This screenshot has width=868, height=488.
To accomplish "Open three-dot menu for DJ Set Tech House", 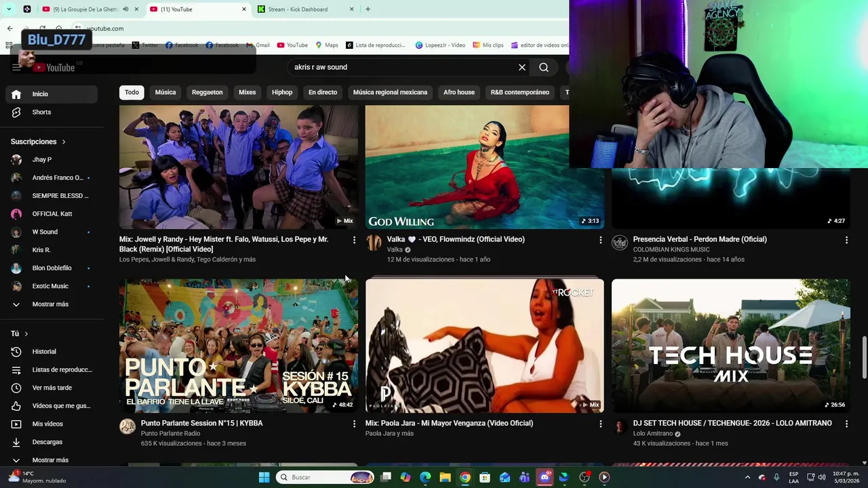I will pyautogui.click(x=846, y=424).
